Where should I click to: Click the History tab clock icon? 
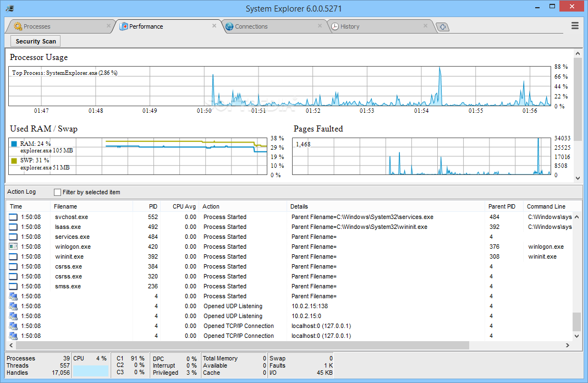click(x=335, y=26)
